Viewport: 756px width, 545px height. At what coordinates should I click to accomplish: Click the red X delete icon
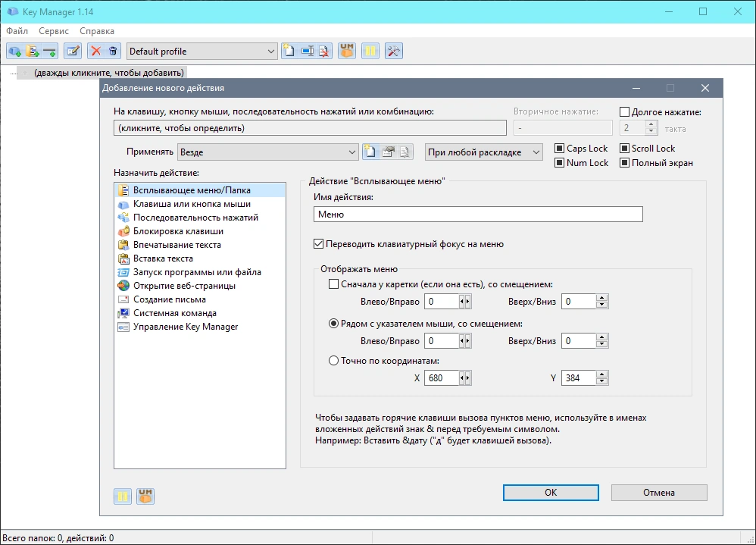click(96, 51)
